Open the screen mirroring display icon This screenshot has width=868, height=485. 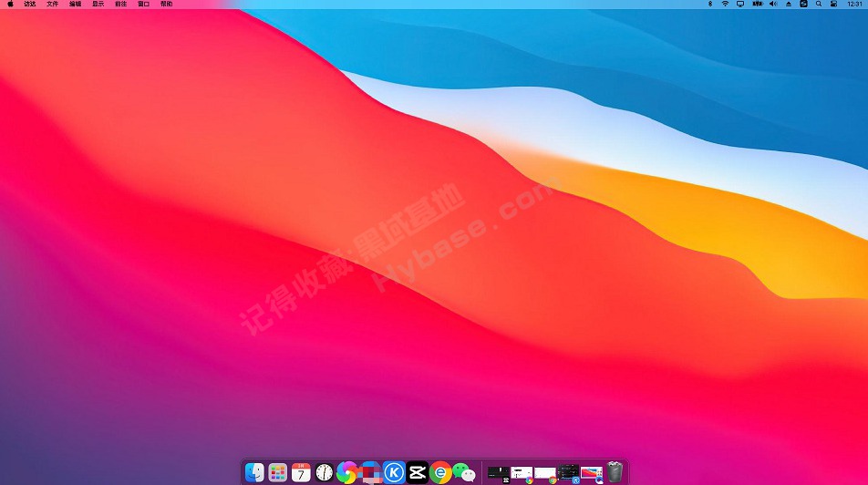[x=740, y=4]
